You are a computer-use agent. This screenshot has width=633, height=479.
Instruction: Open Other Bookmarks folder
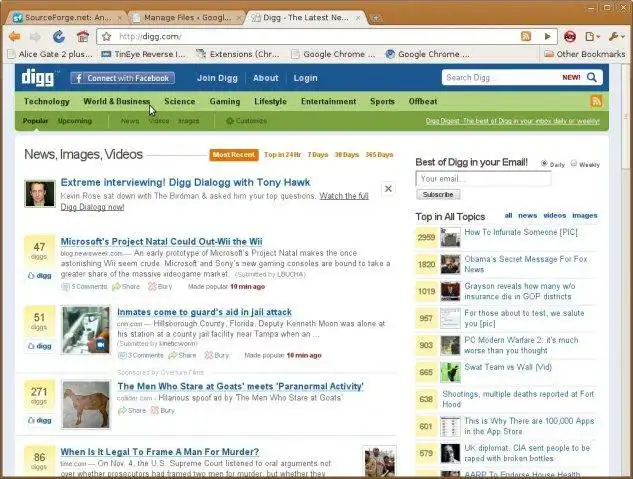point(585,54)
